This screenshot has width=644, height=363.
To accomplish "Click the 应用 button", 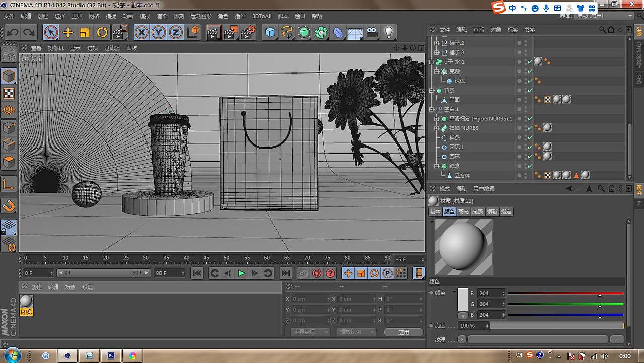I will click(403, 332).
